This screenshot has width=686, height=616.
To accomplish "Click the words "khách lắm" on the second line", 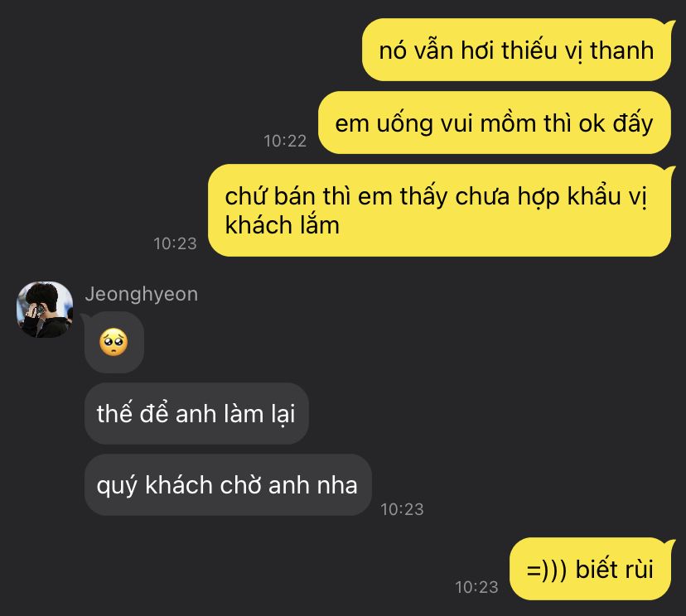I will click(283, 225).
